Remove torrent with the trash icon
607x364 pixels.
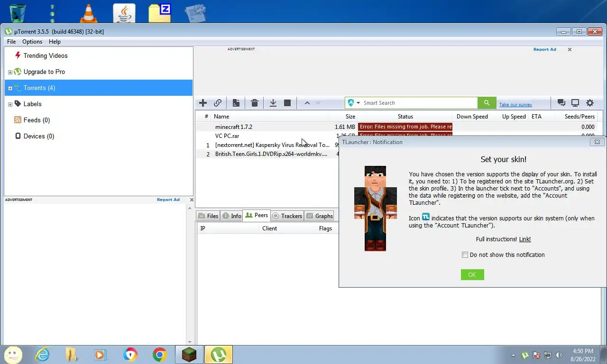(x=255, y=103)
